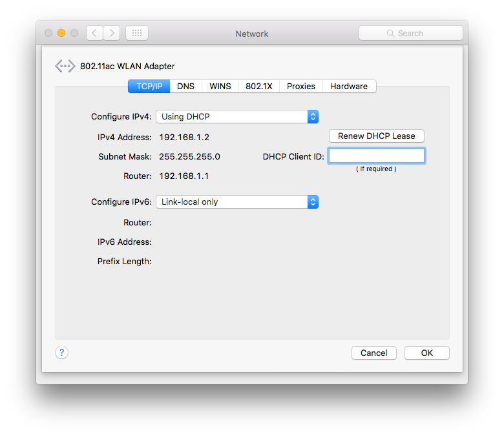The image size is (504, 436).
Task: Confirm with the OK button
Action: pyautogui.click(x=427, y=353)
